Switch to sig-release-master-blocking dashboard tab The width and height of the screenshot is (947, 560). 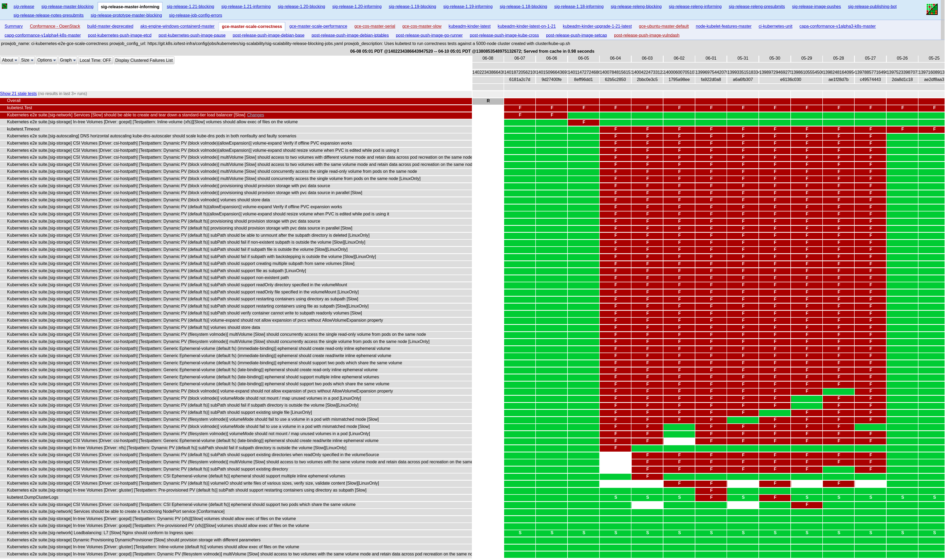point(68,7)
